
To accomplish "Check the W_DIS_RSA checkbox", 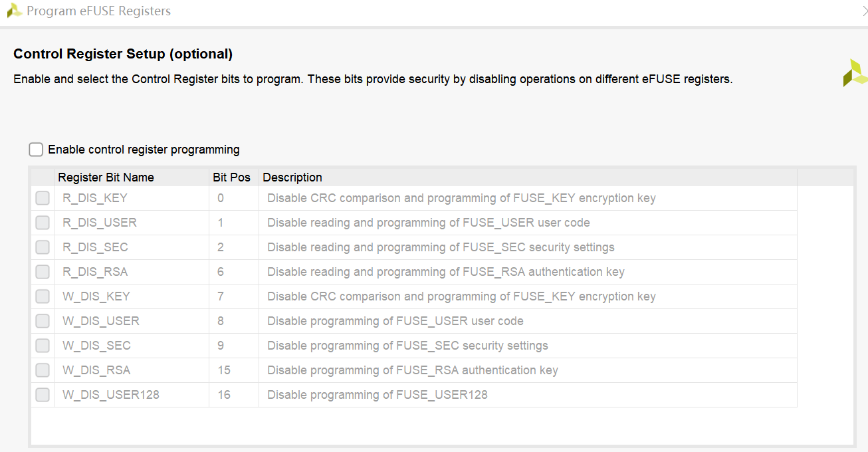I will [x=43, y=370].
